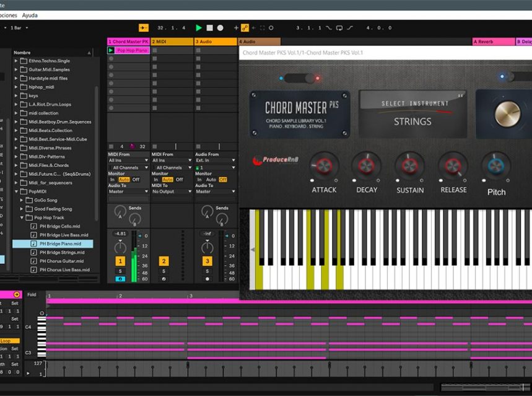Turn the blue Pitch knob
The image size is (532, 396).
(x=495, y=166)
